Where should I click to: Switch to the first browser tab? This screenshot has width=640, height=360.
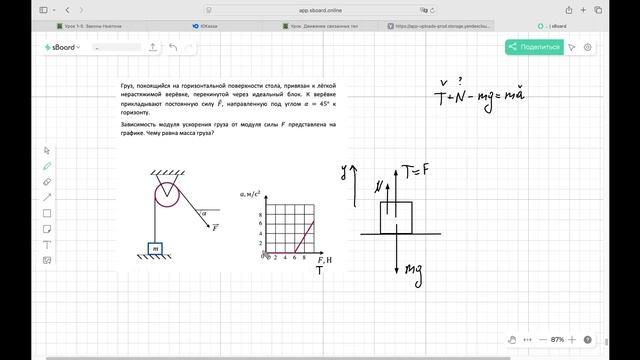pos(89,26)
